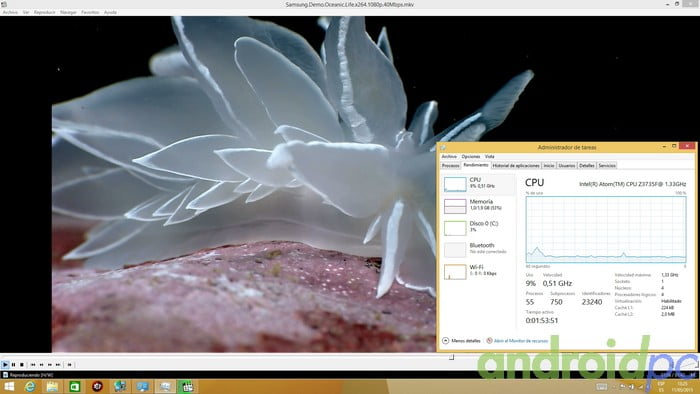Select the Wi-Fi performance item
Image resolution: width=700 pixels, height=394 pixels.
[x=479, y=271]
